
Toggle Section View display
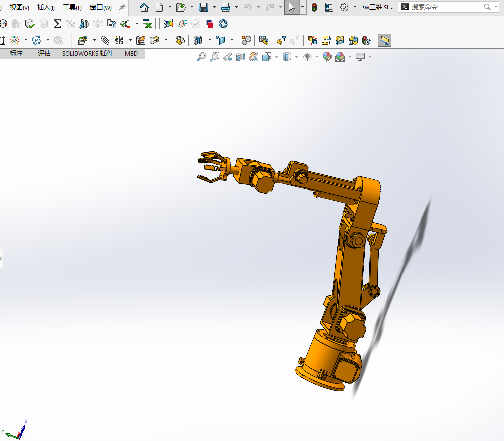[241, 57]
